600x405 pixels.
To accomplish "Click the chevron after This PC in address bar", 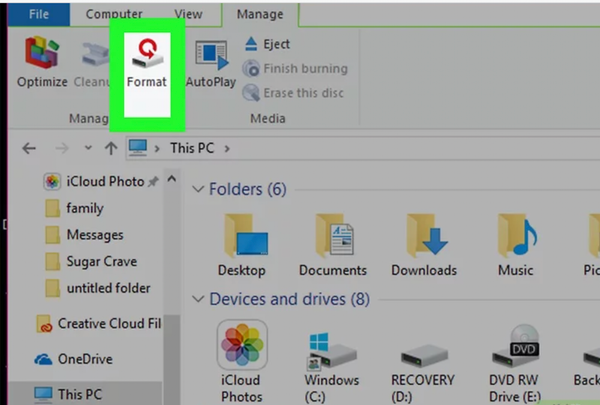I will [x=228, y=149].
